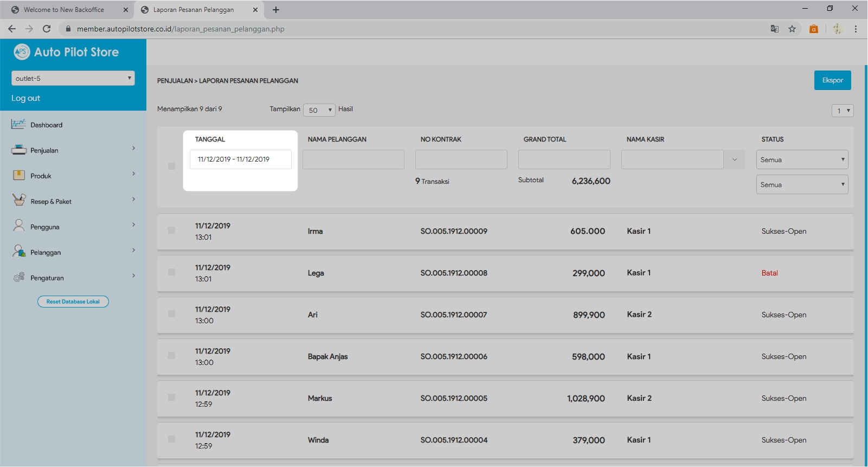Check the checkbox for Irma's order
Screen dimensions: 868x467
pos(171,231)
